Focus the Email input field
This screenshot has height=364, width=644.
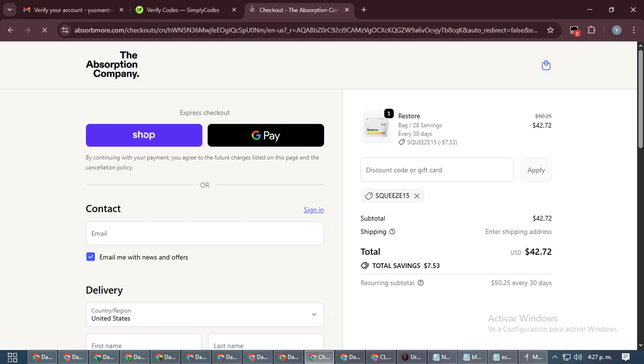point(205,233)
